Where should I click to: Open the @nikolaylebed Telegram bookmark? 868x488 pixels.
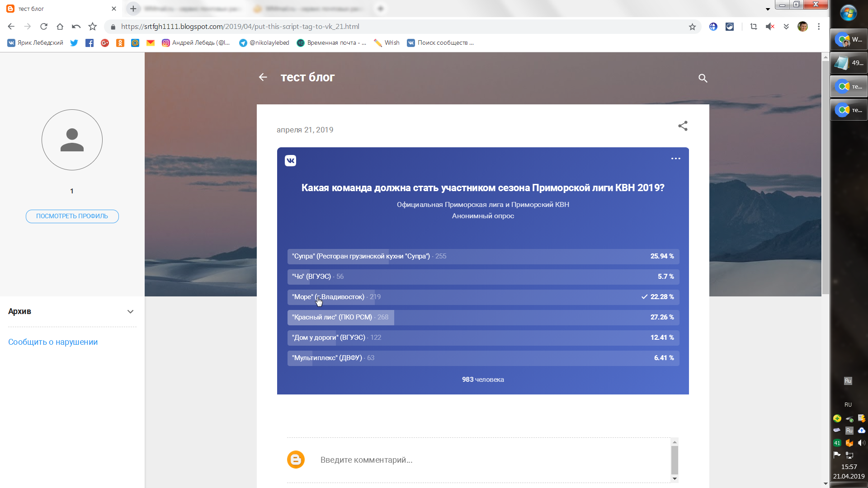264,43
